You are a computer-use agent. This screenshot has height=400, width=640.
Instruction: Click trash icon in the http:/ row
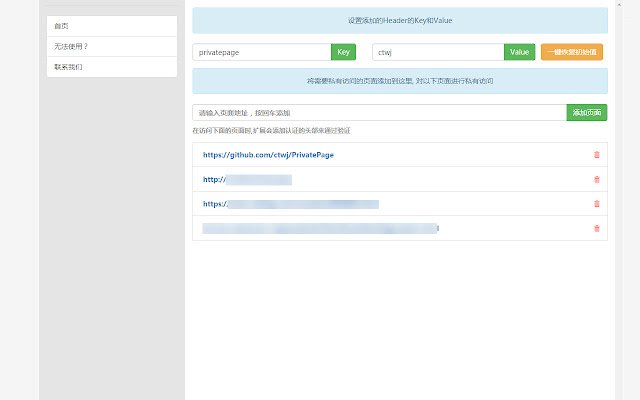point(597,179)
